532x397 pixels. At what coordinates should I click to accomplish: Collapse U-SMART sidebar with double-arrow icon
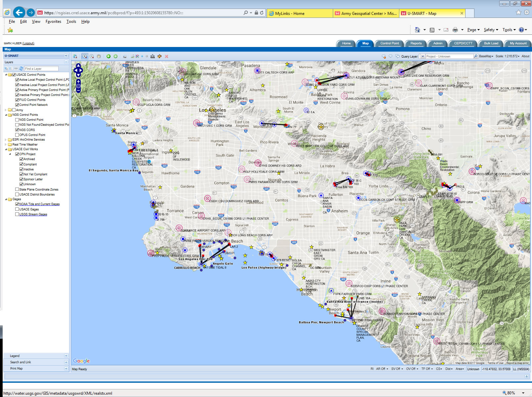pyautogui.click(x=66, y=56)
